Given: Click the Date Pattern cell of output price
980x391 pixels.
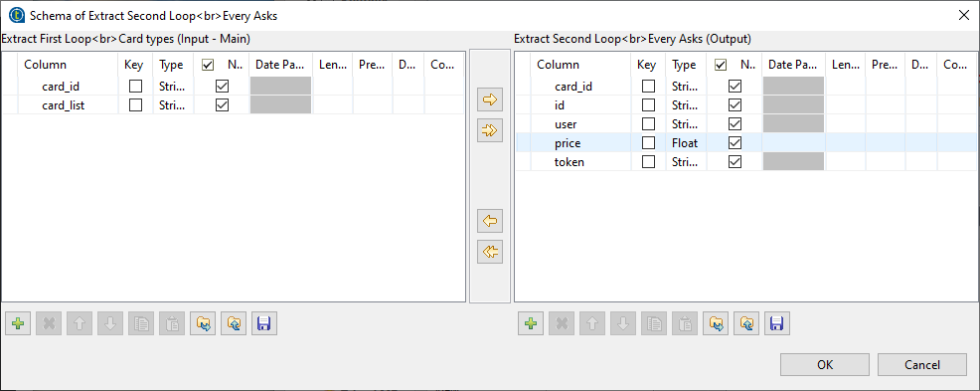Looking at the screenshot, I should pyautogui.click(x=793, y=143).
